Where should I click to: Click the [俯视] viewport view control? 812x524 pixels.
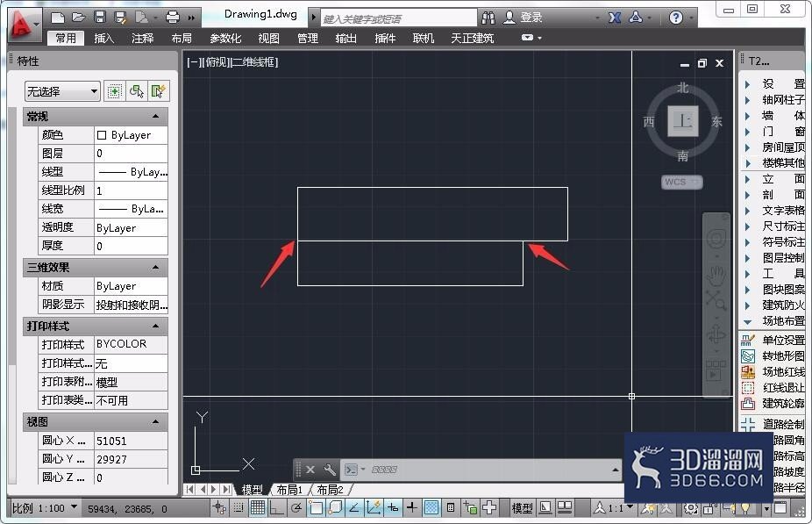point(216,62)
